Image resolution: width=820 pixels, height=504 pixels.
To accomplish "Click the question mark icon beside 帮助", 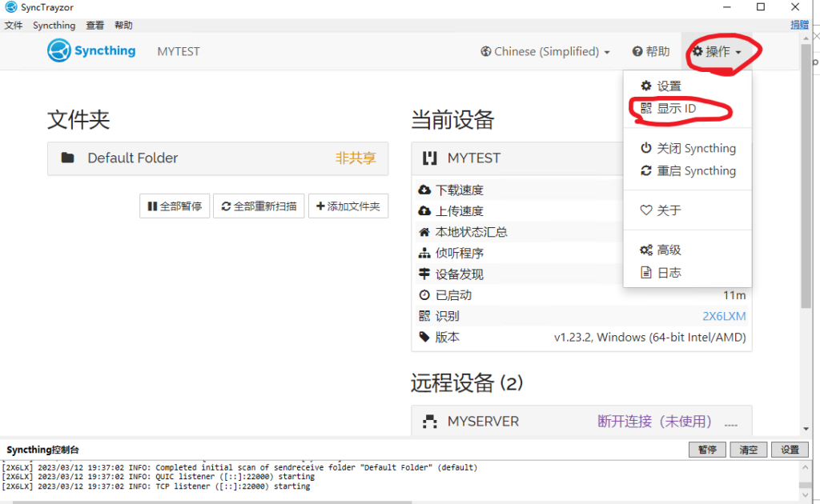I will (637, 51).
